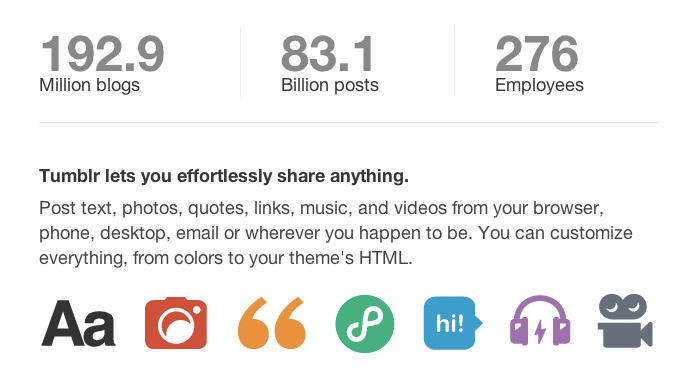The width and height of the screenshot is (680, 383).
Task: Click the bold Tumblr lets you share heading
Action: pyautogui.click(x=224, y=176)
